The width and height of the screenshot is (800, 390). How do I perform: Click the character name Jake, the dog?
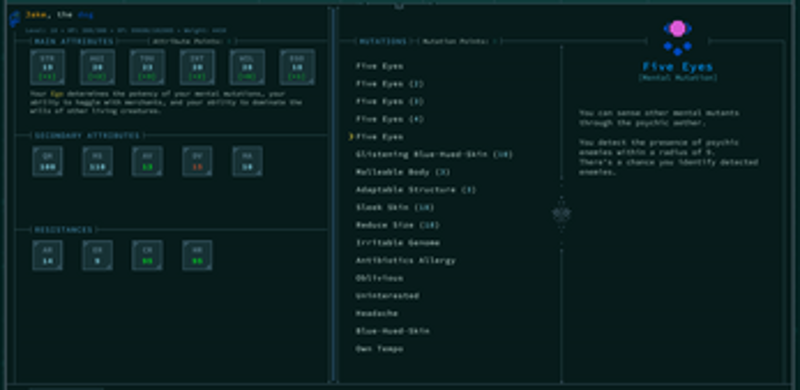pos(59,15)
